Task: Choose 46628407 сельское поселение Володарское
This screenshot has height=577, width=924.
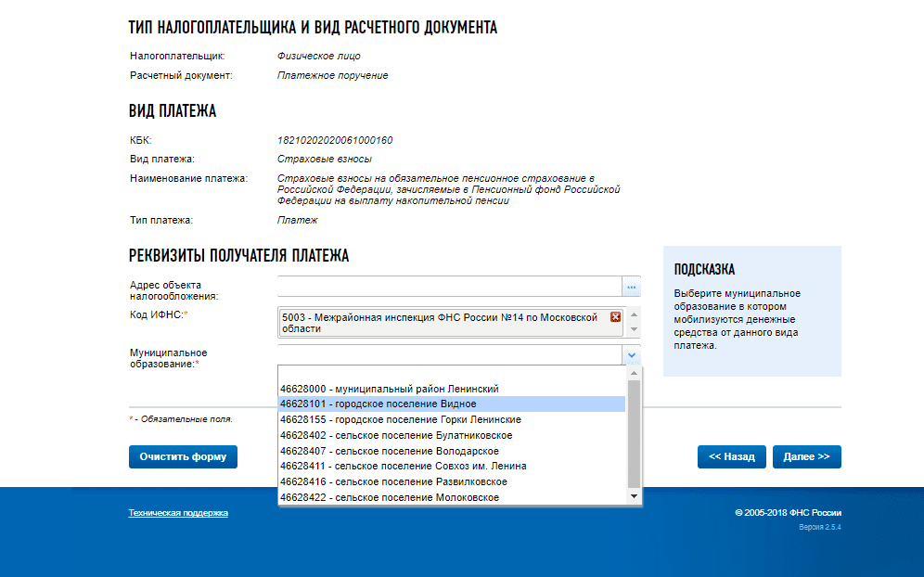Action: pos(390,451)
